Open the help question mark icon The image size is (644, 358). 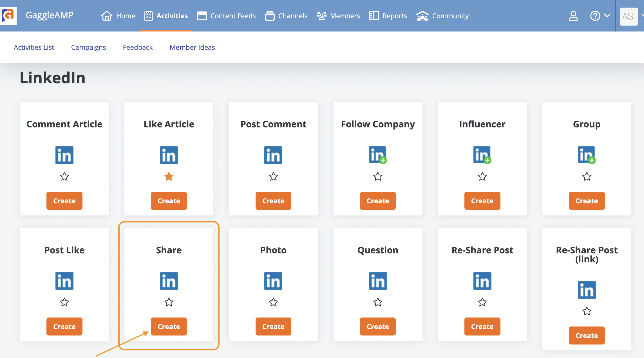tap(595, 16)
